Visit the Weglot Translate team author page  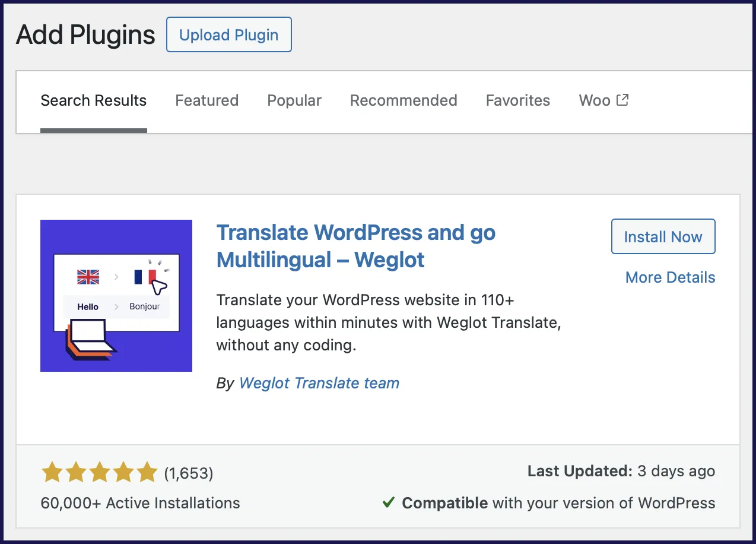click(x=319, y=383)
